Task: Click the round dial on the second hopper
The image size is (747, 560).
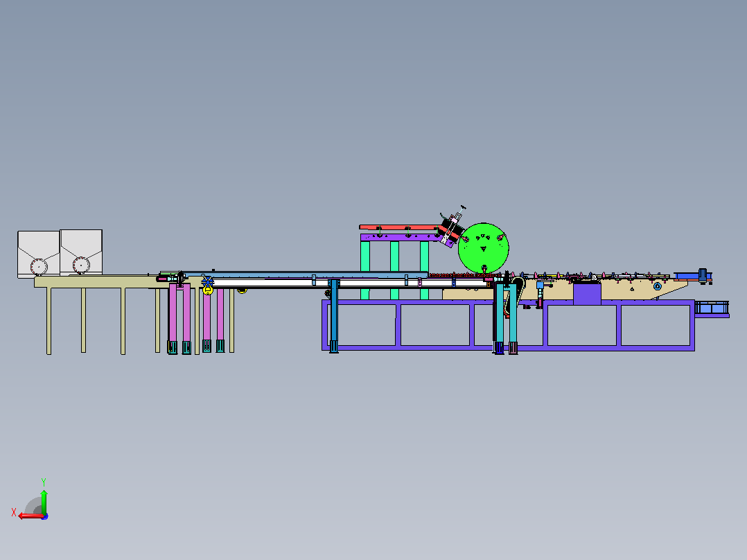Action: pos(82,265)
